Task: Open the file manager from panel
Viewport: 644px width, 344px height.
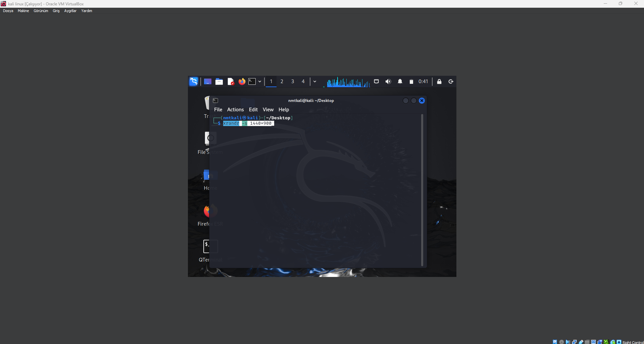Action: point(219,81)
